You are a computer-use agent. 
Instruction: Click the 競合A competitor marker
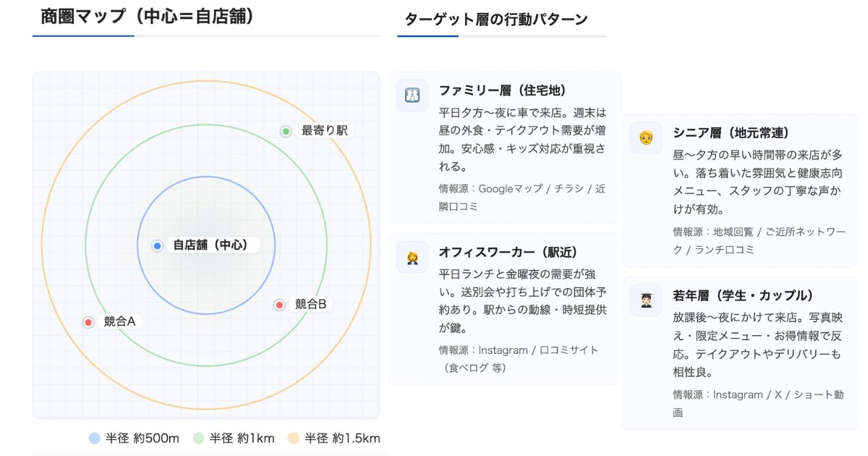[88, 322]
